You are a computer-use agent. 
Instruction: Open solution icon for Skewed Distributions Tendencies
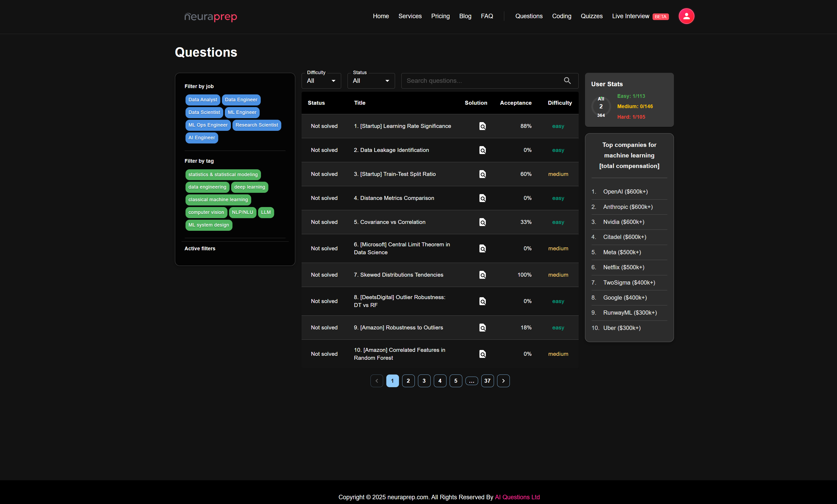482,275
